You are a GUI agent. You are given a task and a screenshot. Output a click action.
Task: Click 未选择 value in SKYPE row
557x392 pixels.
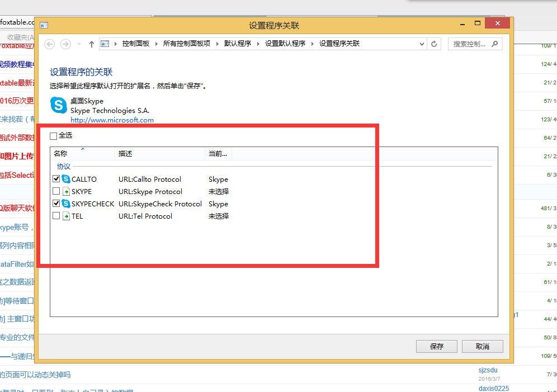tap(219, 192)
